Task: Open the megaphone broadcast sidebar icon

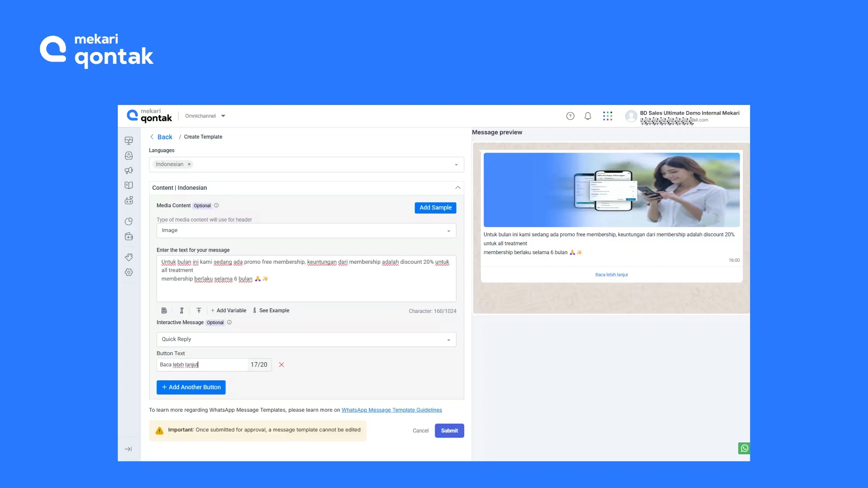Action: coord(129,170)
